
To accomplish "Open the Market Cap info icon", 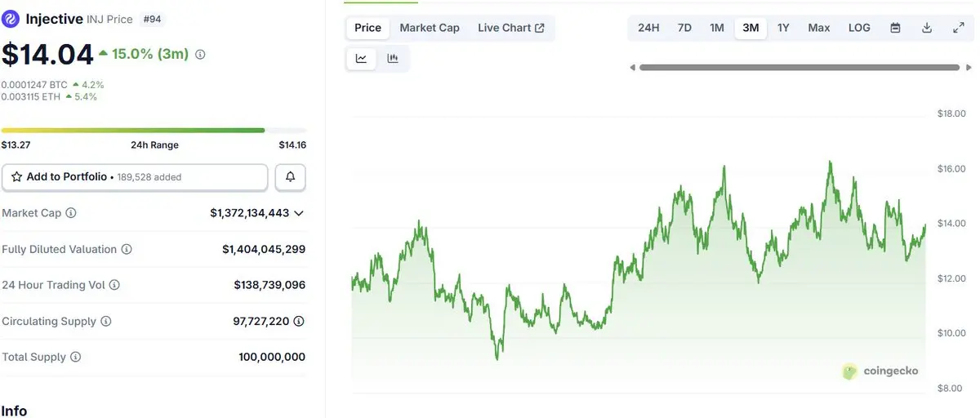I will 71,213.
